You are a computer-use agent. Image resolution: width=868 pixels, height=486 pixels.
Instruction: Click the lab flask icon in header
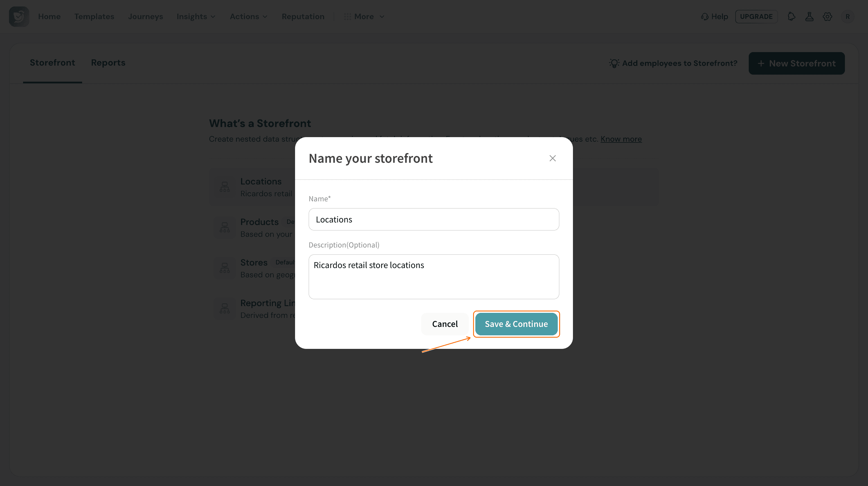pyautogui.click(x=809, y=17)
